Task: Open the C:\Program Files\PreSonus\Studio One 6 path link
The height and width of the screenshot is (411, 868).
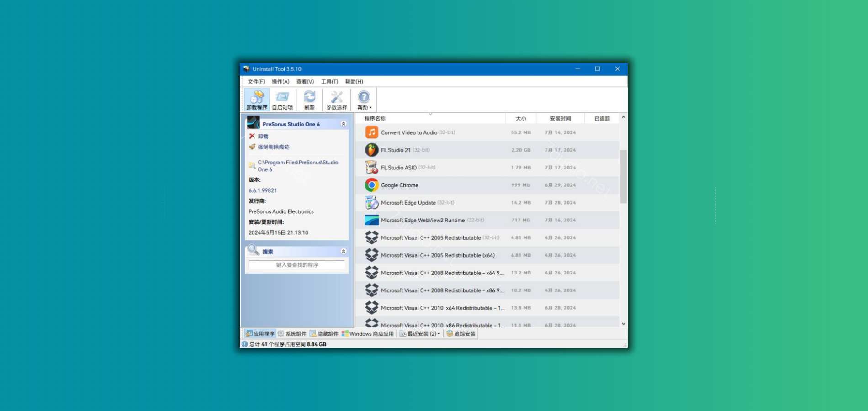Action: [298, 166]
